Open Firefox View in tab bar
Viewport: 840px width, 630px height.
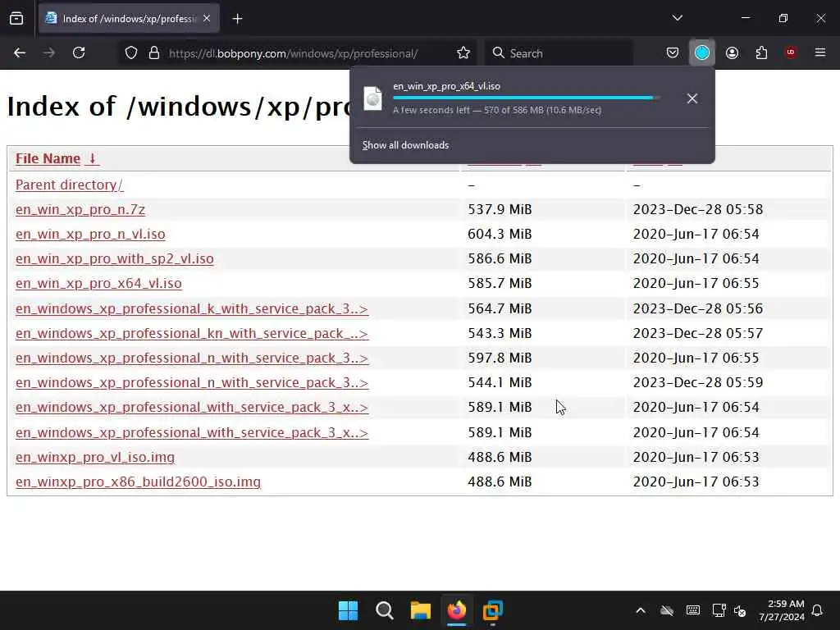pyautogui.click(x=16, y=19)
